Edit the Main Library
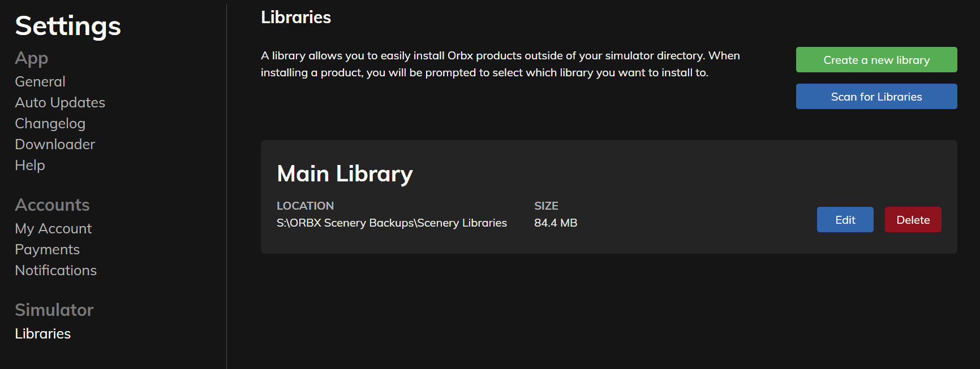980x369 pixels. pyautogui.click(x=845, y=220)
